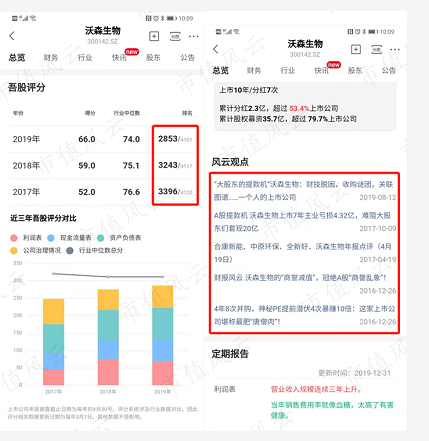Open article '财报风云 沃森生物的商誉减值'
This screenshot has width=429, height=441.
pos(305,284)
